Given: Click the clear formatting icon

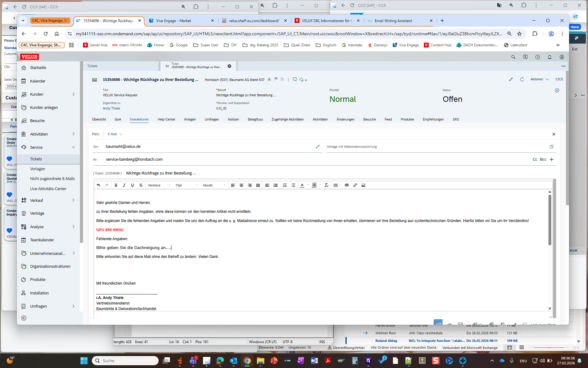Looking at the screenshot, I should [x=326, y=185].
